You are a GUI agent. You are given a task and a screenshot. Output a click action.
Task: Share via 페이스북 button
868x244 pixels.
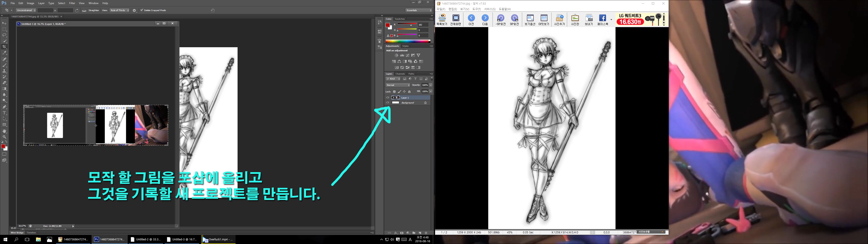pos(602,20)
